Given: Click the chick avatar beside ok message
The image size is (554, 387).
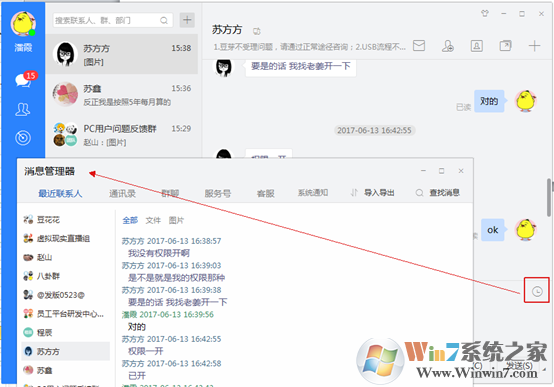Looking at the screenshot, I should [x=526, y=230].
